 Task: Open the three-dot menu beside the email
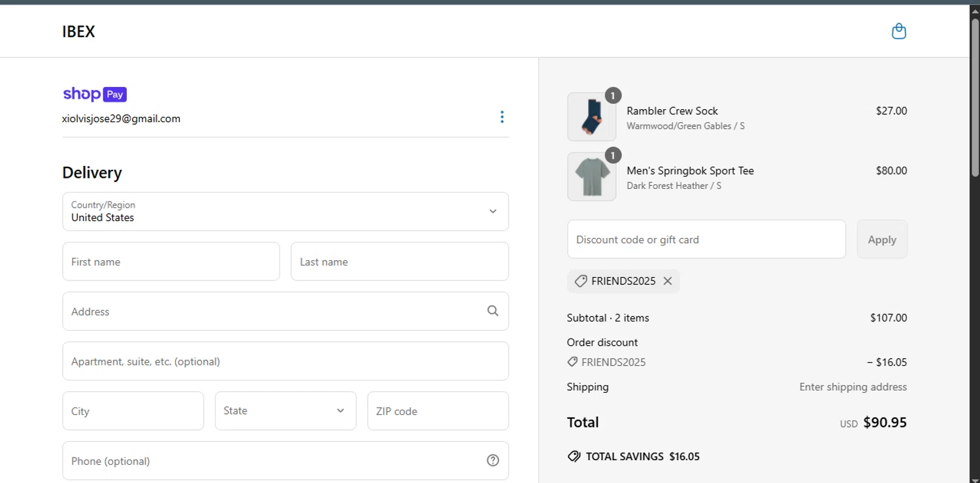point(502,117)
